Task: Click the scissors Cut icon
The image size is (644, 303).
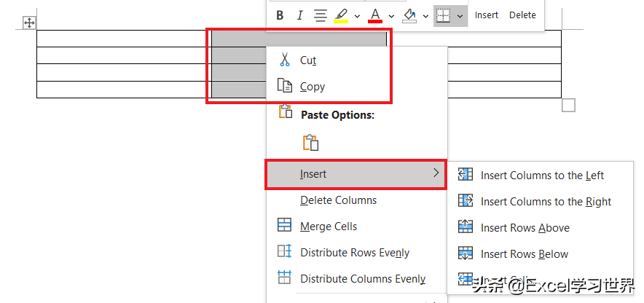Action: tap(284, 60)
